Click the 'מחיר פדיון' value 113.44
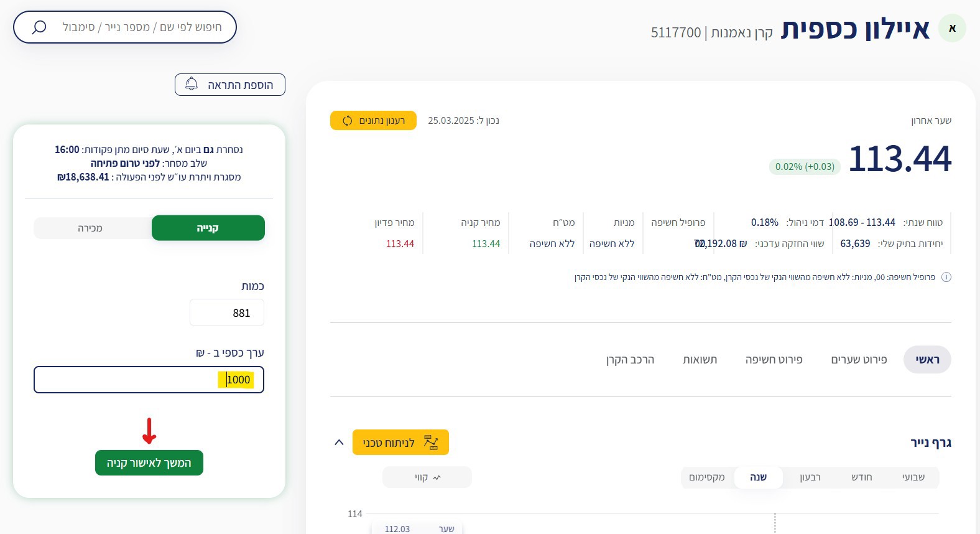 coord(400,244)
